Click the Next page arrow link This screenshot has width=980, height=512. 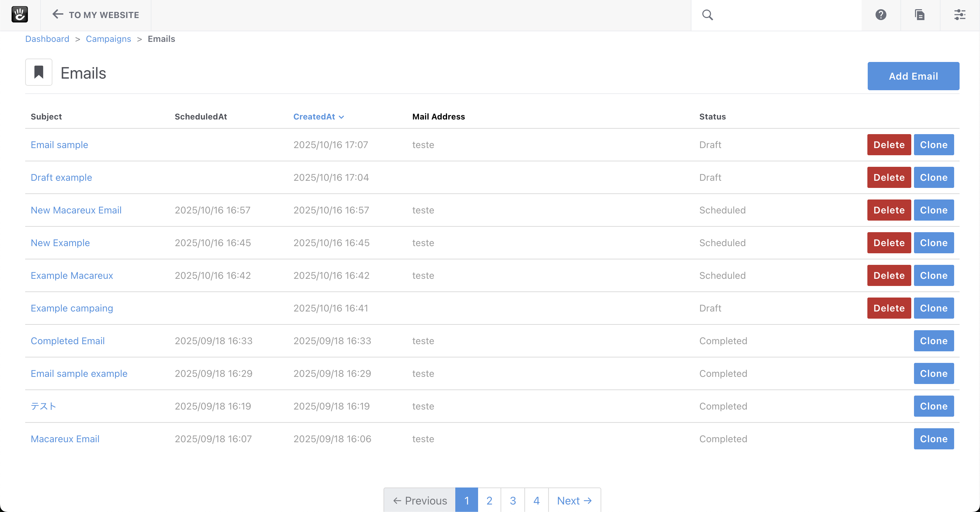574,500
